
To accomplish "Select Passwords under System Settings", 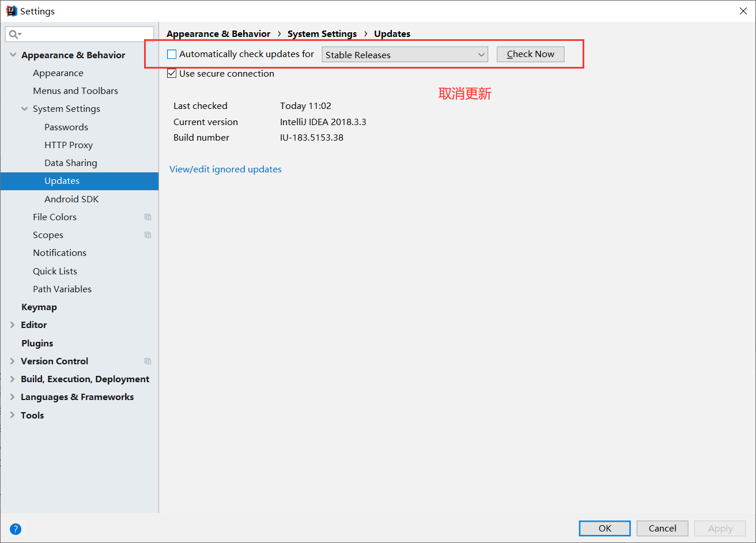I will pyautogui.click(x=66, y=127).
